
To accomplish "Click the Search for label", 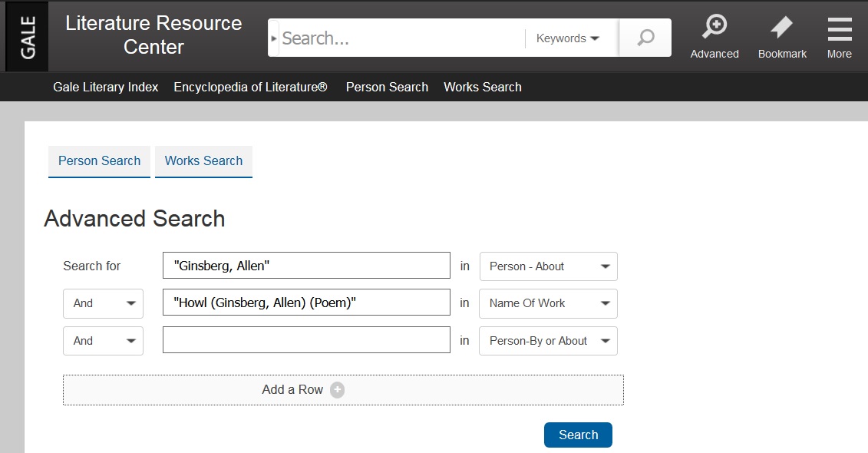I will [x=92, y=266].
